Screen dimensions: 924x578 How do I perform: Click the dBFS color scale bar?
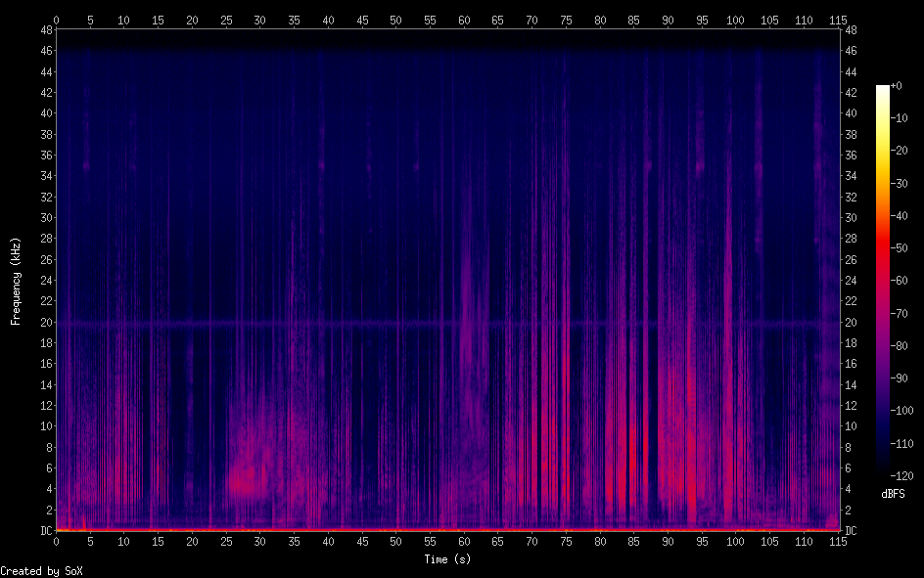tap(883, 281)
